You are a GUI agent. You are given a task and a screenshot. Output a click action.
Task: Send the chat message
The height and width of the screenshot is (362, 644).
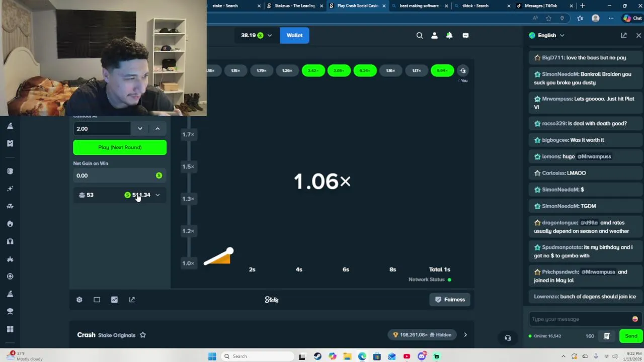pyautogui.click(x=631, y=336)
